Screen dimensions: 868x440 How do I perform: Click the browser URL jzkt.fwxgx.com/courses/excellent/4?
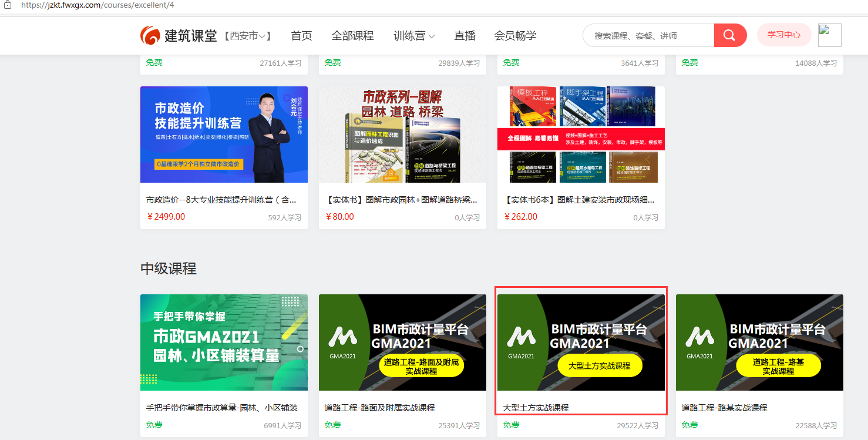[97, 5]
